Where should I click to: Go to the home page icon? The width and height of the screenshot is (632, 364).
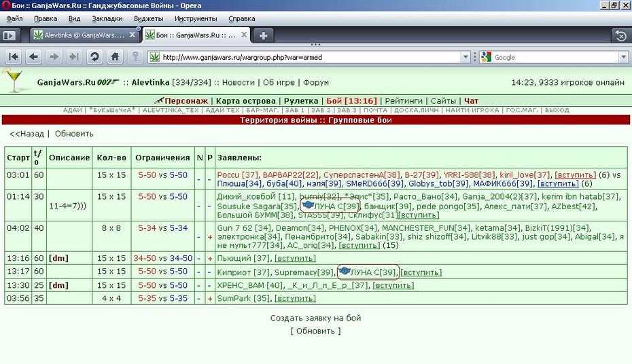click(115, 57)
